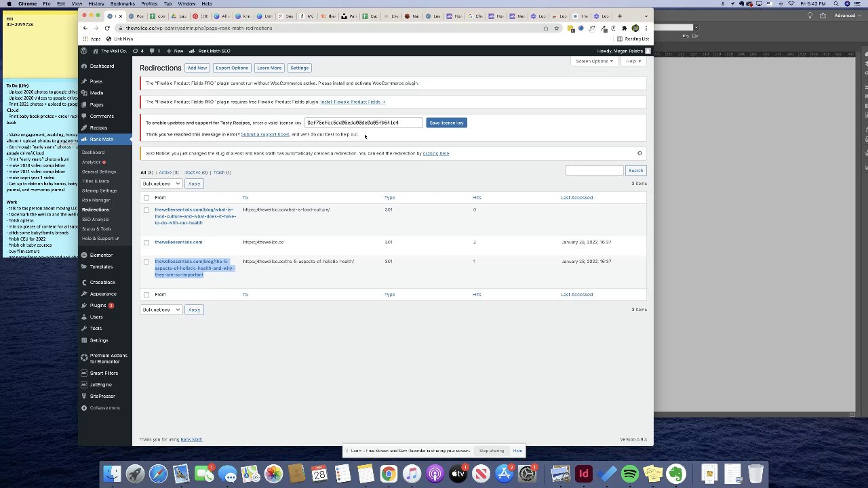Click the Save license key button
Image resolution: width=868 pixels, height=488 pixels.
(446, 123)
